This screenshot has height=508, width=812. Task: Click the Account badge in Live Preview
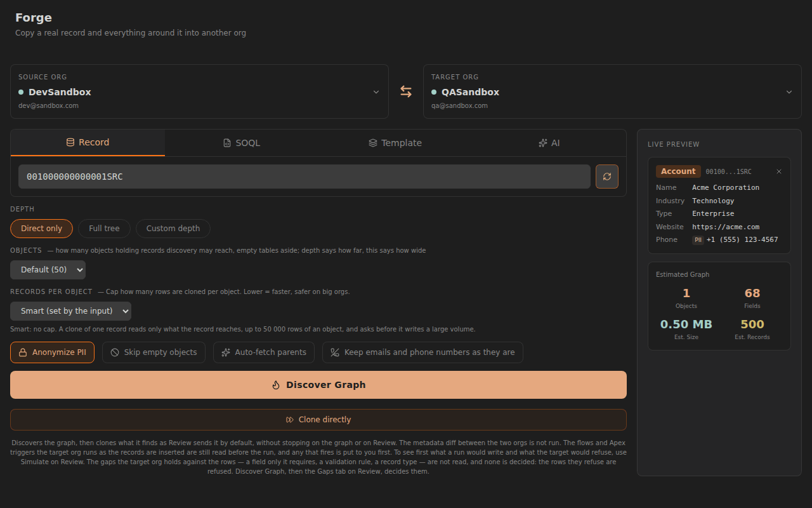point(678,171)
